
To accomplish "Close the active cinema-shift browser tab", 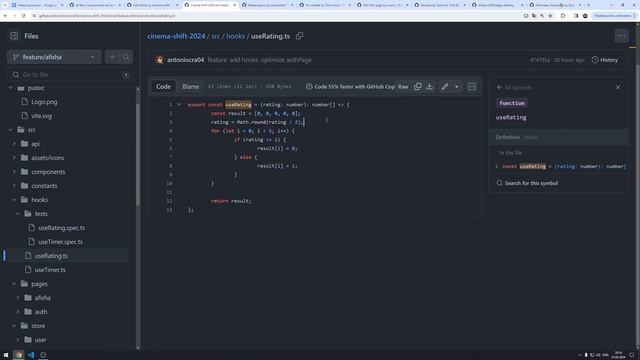I will pos(235,5).
